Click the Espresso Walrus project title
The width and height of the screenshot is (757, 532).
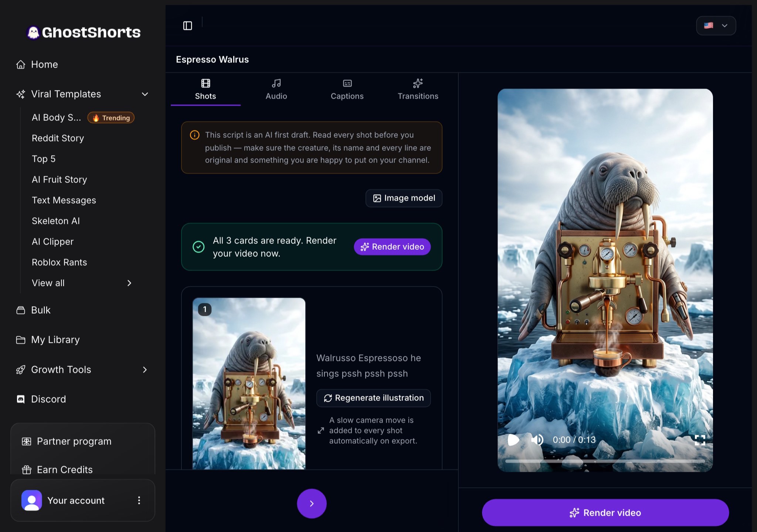(212, 59)
